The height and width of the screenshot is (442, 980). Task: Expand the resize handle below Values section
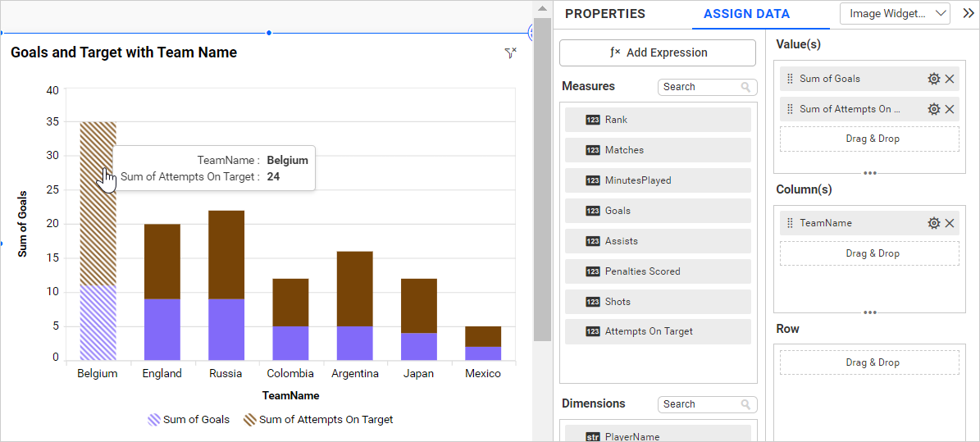click(870, 173)
